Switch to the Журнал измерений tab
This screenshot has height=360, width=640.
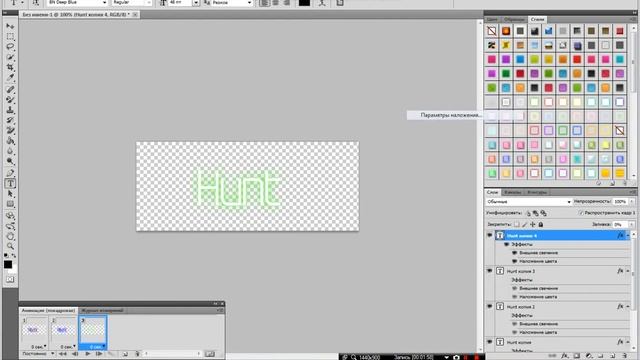[102, 310]
